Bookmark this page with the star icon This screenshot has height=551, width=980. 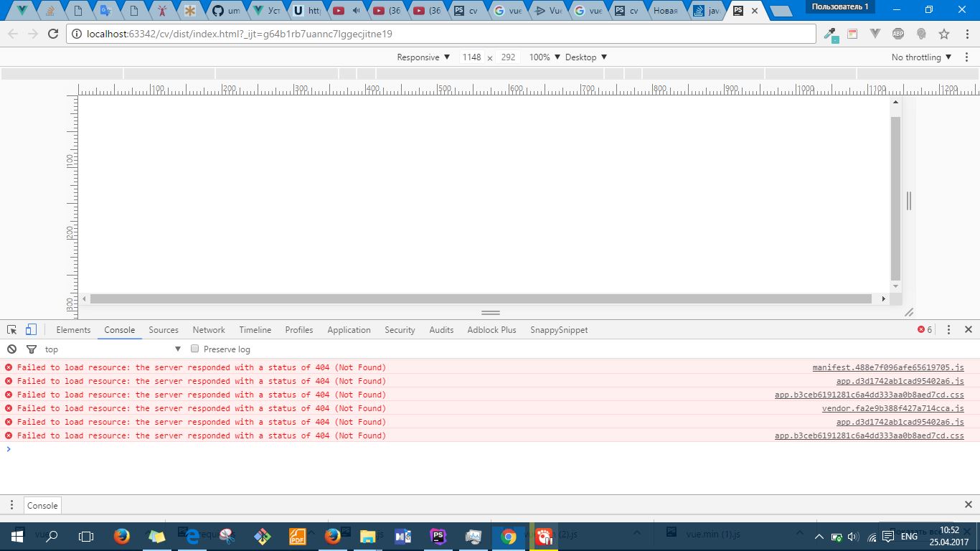click(x=944, y=34)
